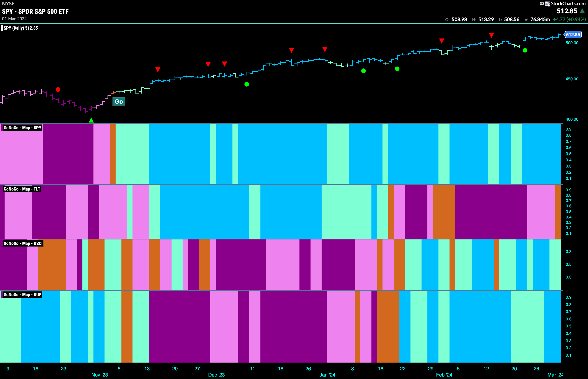
Task: Select the red circle marker in late October
Action: pos(58,90)
